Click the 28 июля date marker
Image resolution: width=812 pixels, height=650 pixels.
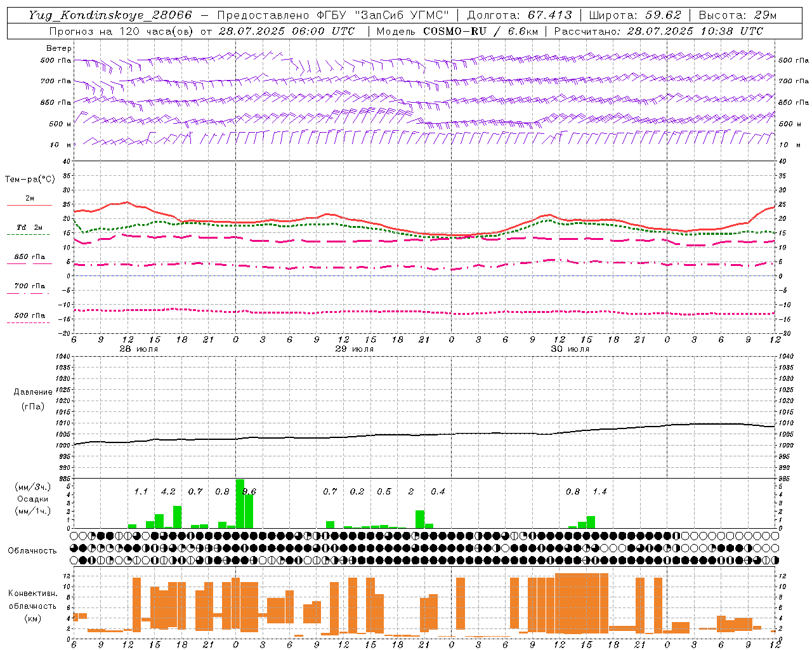(x=139, y=349)
